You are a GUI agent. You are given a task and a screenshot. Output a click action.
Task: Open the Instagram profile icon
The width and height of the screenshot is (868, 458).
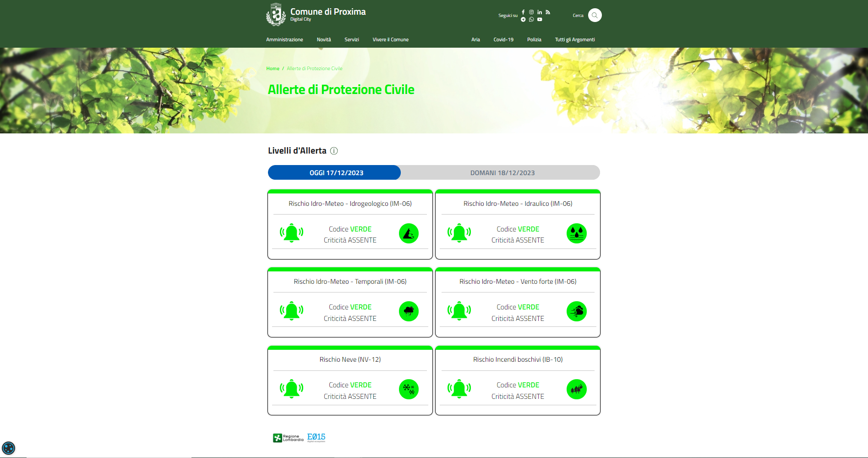531,12
